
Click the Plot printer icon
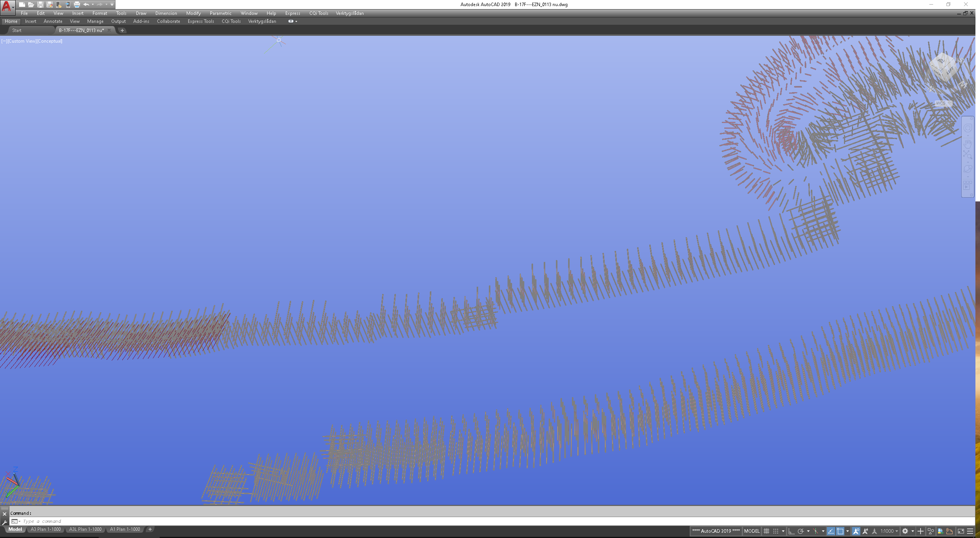tap(77, 5)
